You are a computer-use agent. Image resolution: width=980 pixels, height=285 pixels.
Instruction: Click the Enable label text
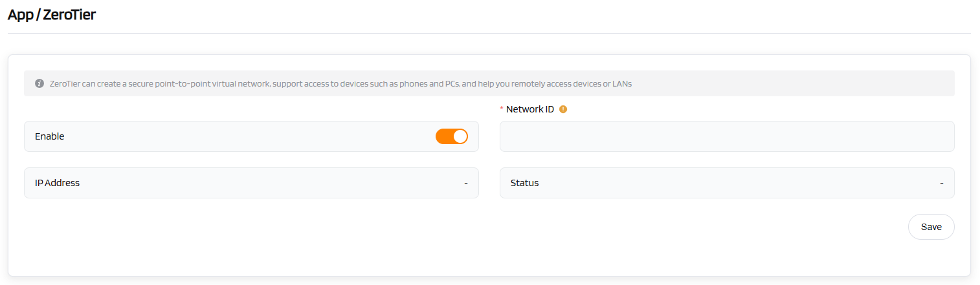pos(50,136)
